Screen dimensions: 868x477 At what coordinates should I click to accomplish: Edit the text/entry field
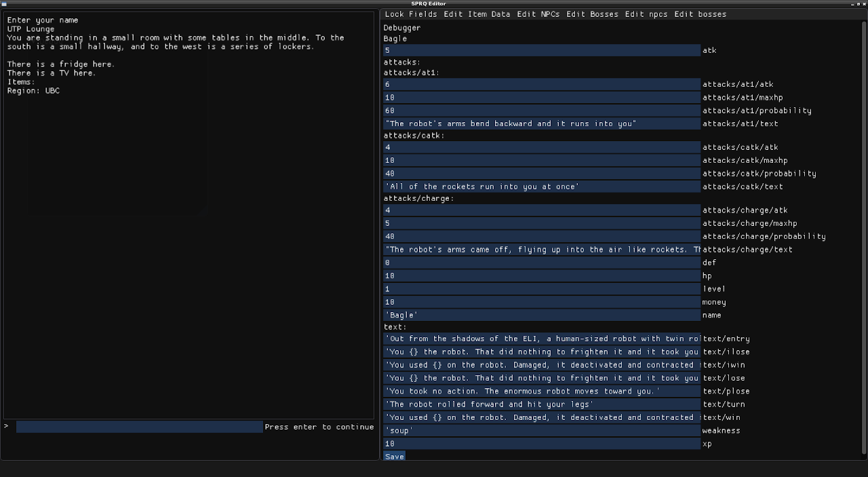click(x=541, y=339)
